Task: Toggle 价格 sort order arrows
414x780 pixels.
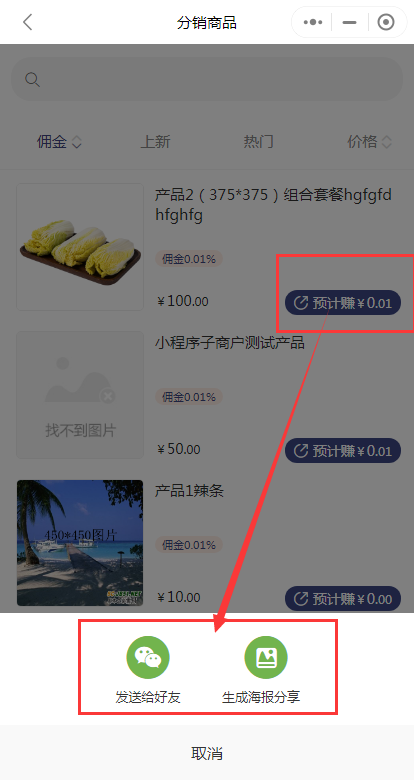Action: pyautogui.click(x=387, y=142)
